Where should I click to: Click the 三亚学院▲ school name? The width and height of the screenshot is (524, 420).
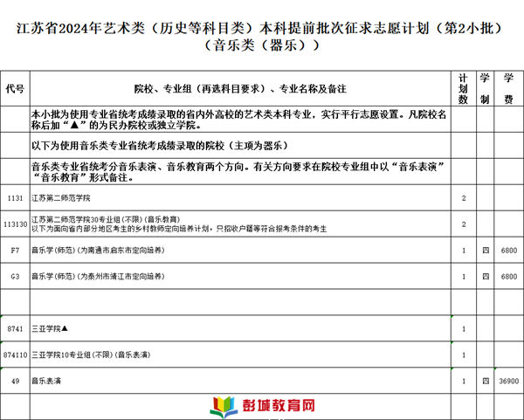click(x=50, y=329)
